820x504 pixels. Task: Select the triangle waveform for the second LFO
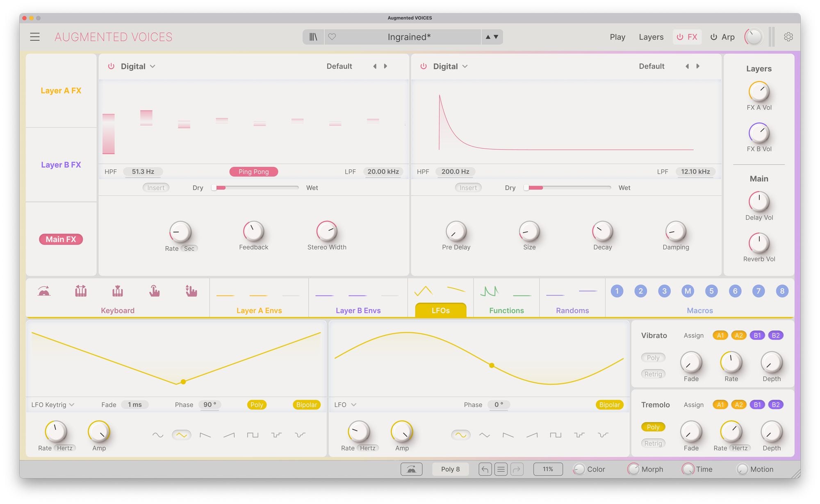(x=485, y=435)
